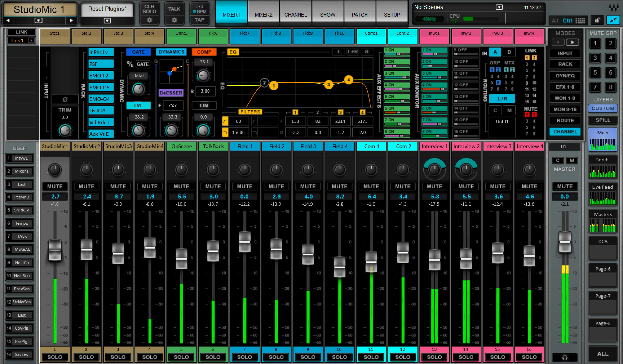Image resolution: width=623 pixels, height=364 pixels.
Task: Select the DYN/EQ mode button
Action: pyautogui.click(x=565, y=76)
